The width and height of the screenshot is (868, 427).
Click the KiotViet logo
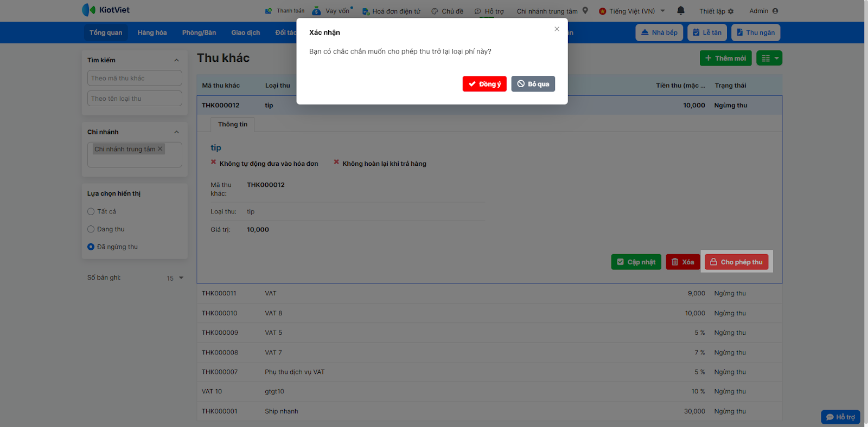point(106,10)
